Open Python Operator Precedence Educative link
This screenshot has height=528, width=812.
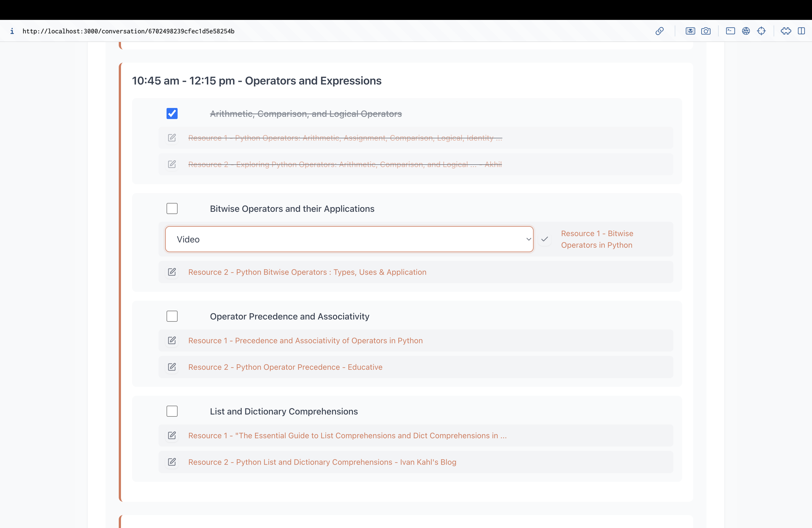click(x=285, y=367)
